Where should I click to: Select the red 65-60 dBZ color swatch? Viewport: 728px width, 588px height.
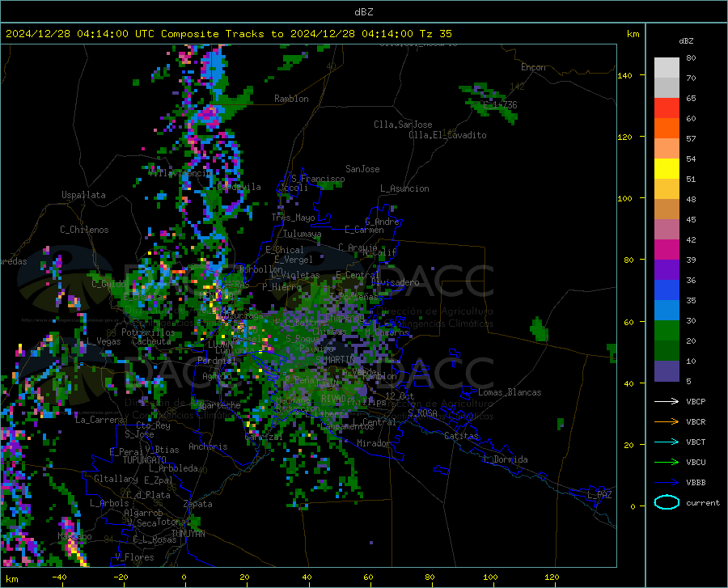[x=667, y=108]
